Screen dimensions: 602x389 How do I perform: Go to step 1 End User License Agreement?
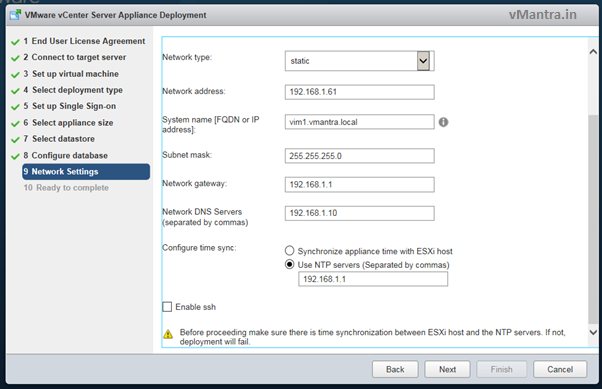[84, 41]
